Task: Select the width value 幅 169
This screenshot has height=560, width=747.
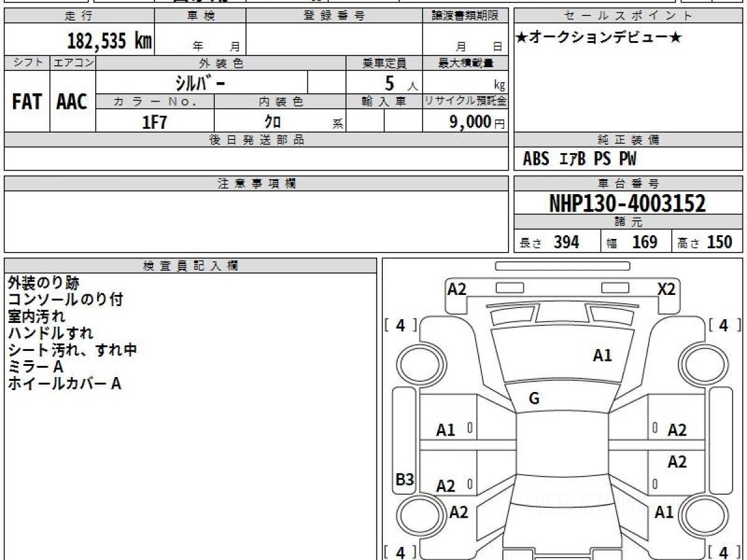Action: coord(632,242)
